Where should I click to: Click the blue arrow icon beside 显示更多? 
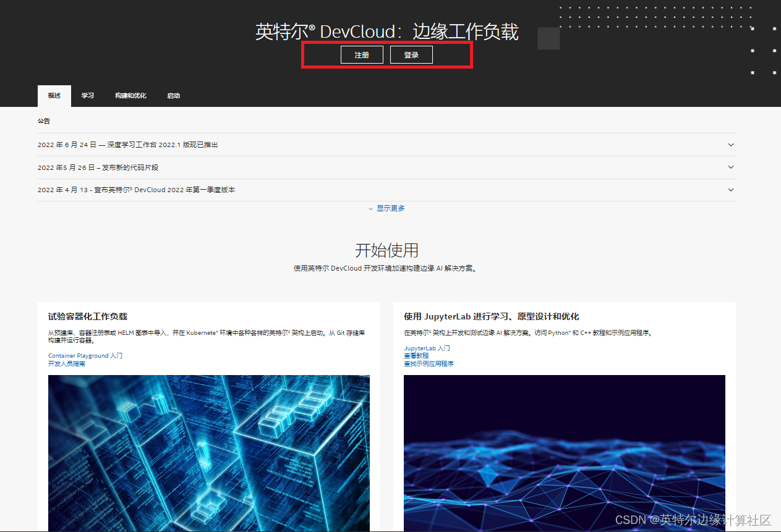tap(371, 208)
